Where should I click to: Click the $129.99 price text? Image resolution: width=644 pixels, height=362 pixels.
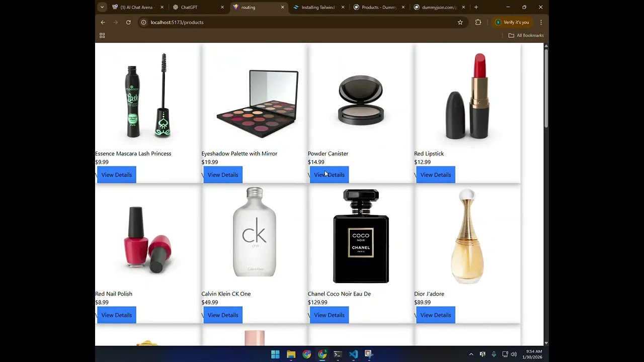click(317, 302)
